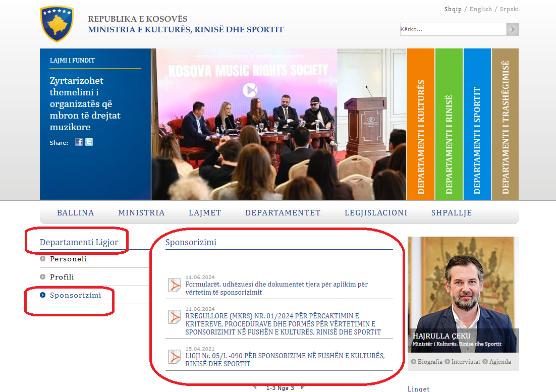This screenshot has height=392, width=556.
Task: Switch language to English
Action: click(x=480, y=9)
